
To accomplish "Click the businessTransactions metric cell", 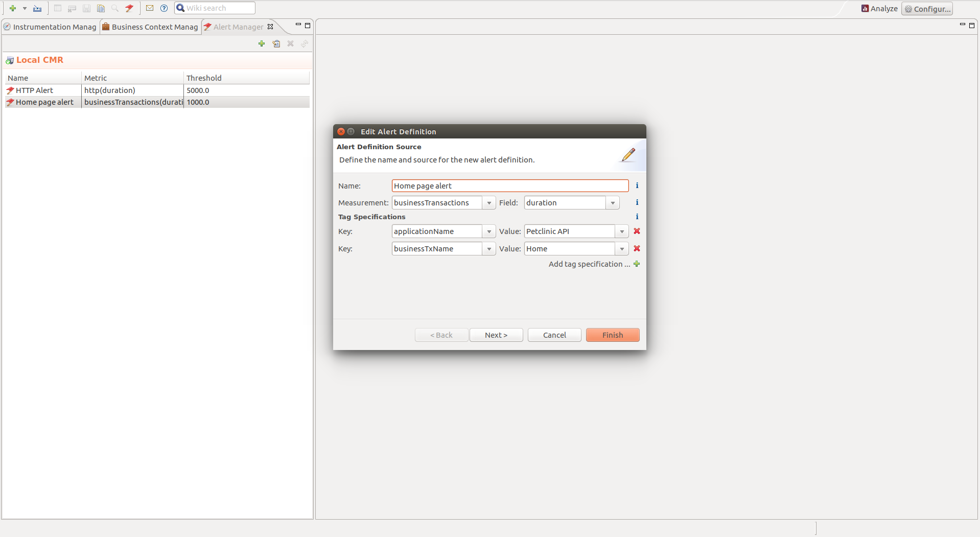I will click(x=133, y=102).
